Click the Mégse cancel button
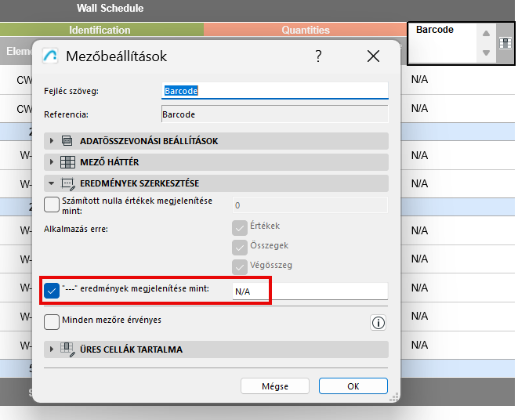518x420 pixels. tap(275, 386)
